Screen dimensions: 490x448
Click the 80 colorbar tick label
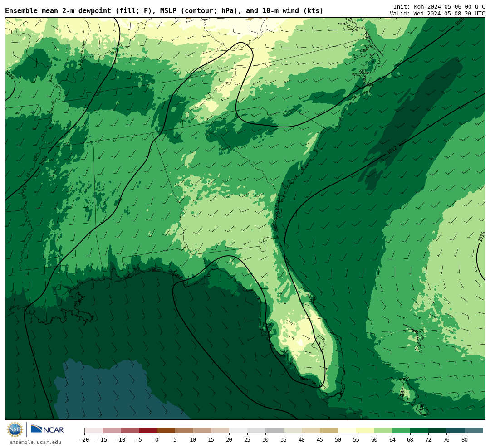tap(465, 440)
